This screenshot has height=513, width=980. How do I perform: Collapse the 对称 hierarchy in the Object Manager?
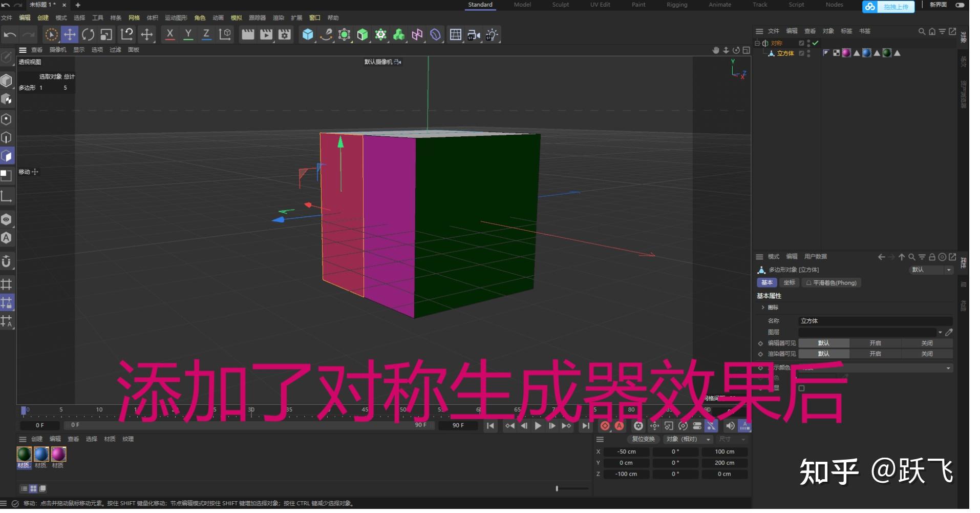757,43
